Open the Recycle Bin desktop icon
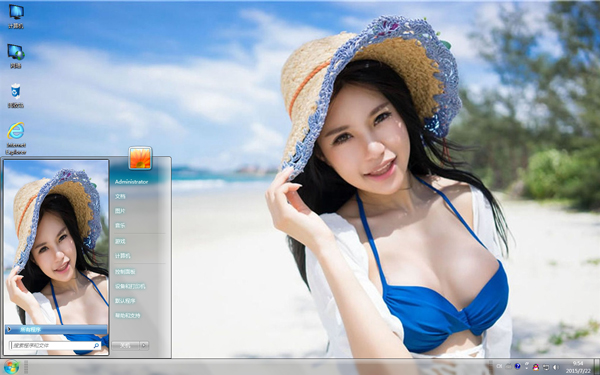Image resolution: width=600 pixels, height=375 pixels. [16, 96]
